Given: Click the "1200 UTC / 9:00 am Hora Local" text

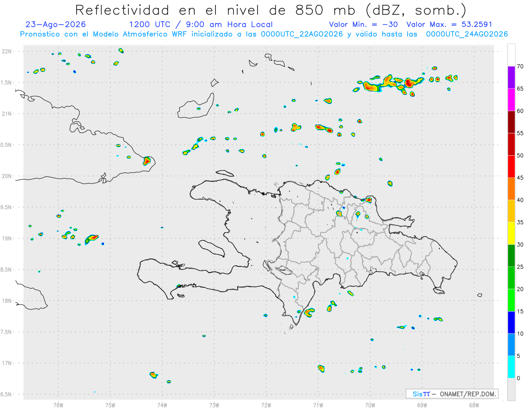Looking at the screenshot, I should [201, 24].
